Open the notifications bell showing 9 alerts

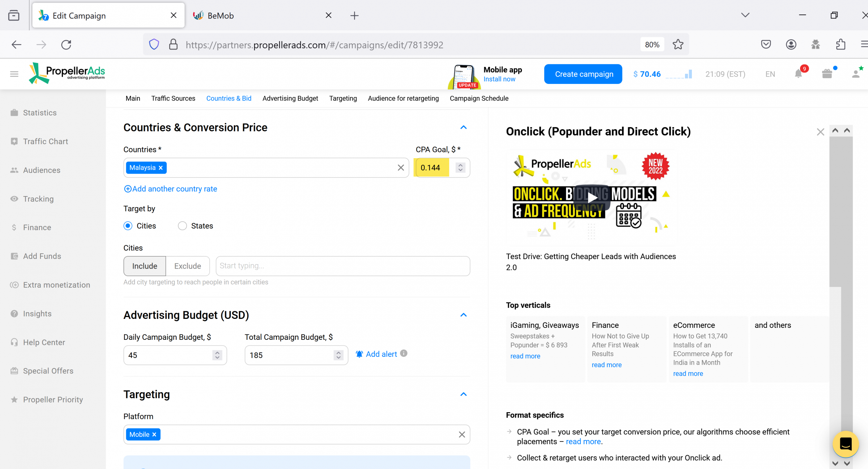pos(799,74)
